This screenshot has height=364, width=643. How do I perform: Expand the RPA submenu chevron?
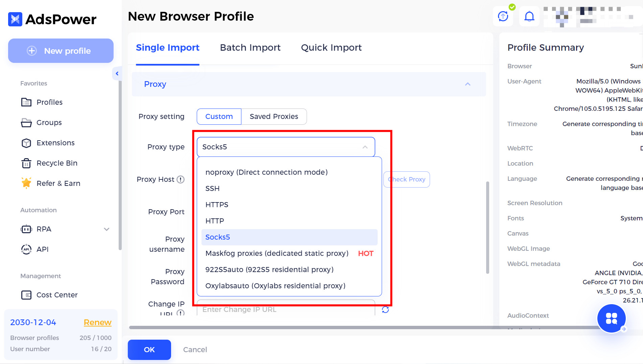106,229
